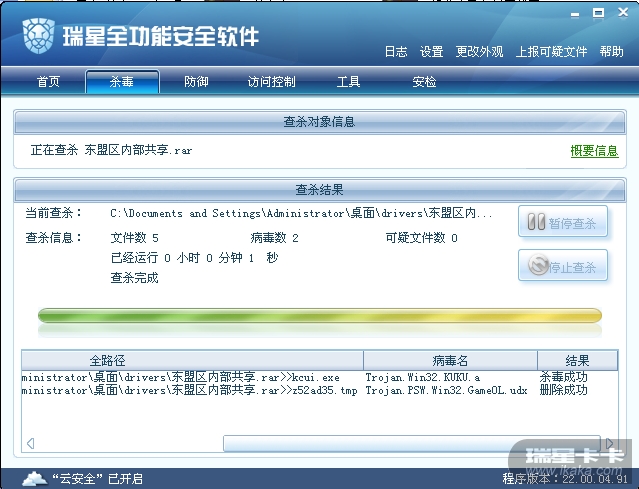The width and height of the screenshot is (639, 489).
Task: Go to the 访问控制 tab
Action: 271,82
